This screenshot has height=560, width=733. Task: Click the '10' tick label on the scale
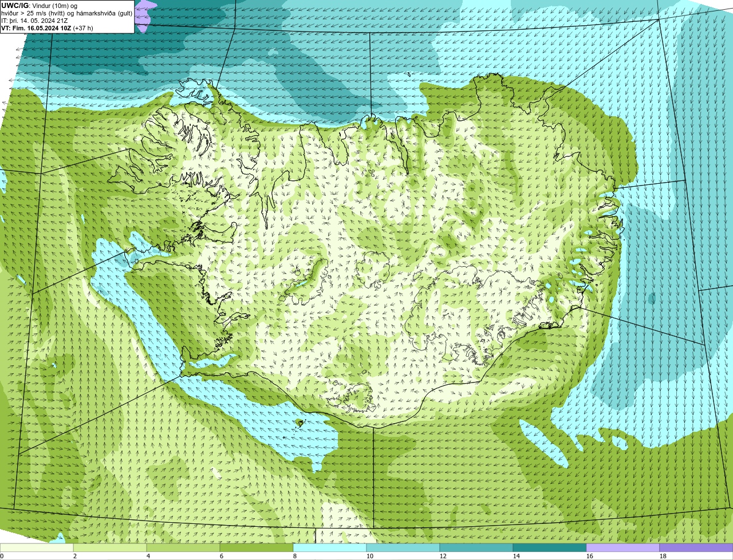click(x=370, y=556)
